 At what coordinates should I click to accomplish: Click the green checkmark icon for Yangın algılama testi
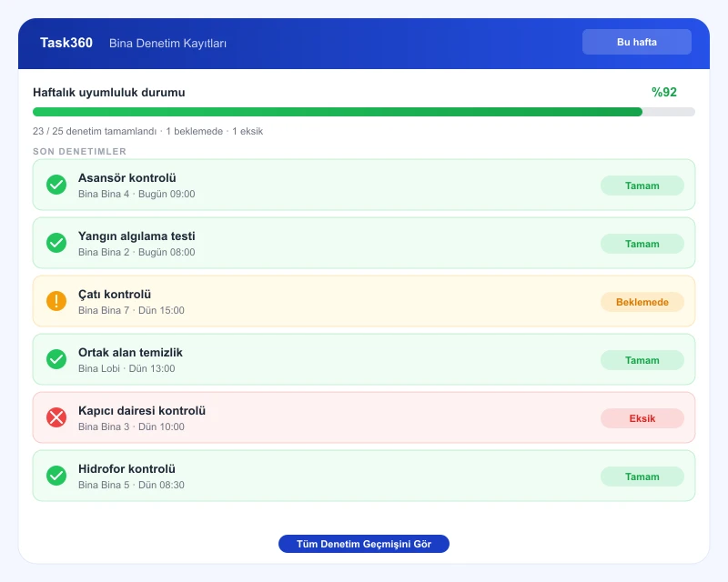click(x=56, y=243)
